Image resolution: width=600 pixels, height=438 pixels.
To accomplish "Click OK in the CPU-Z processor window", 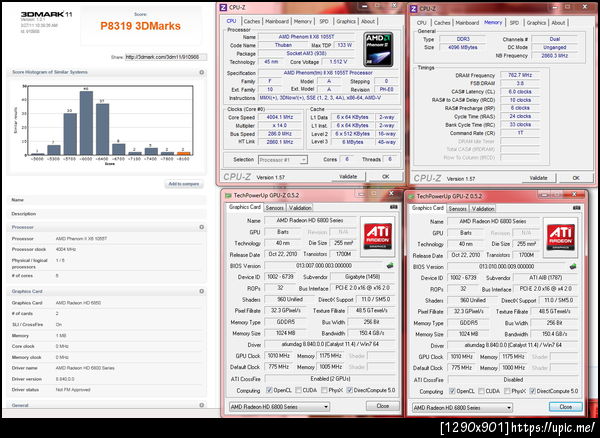I will [x=386, y=177].
